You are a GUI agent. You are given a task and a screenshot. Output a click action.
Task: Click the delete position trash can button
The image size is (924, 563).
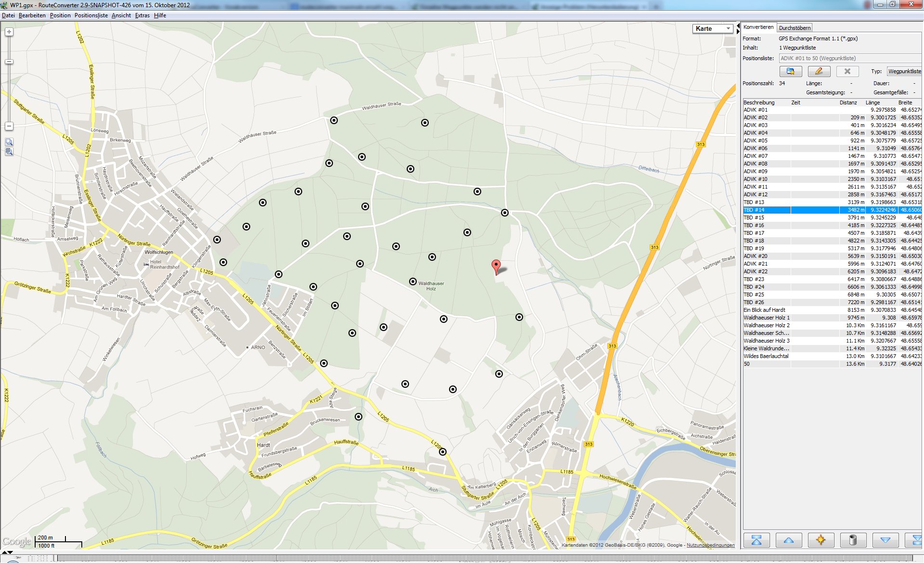853,540
